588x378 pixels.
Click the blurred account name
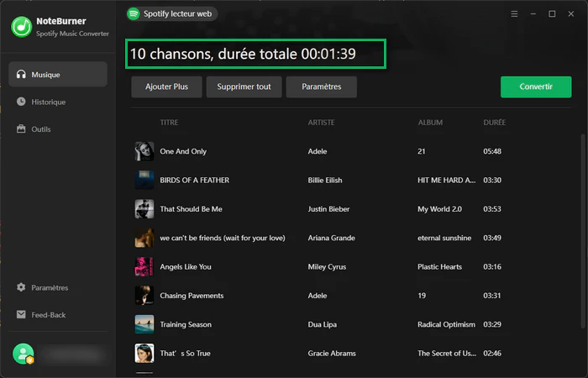pyautogui.click(x=72, y=354)
